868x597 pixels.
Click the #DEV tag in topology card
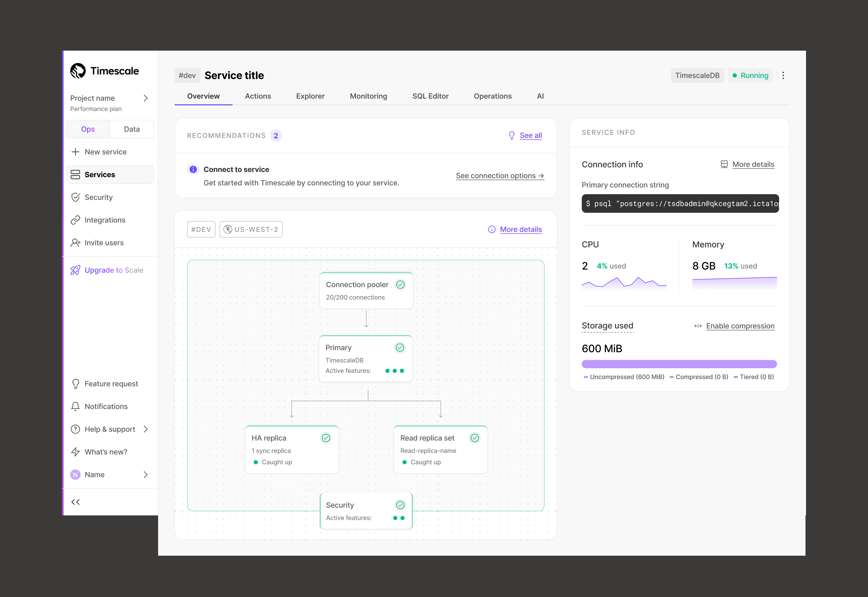(x=201, y=229)
